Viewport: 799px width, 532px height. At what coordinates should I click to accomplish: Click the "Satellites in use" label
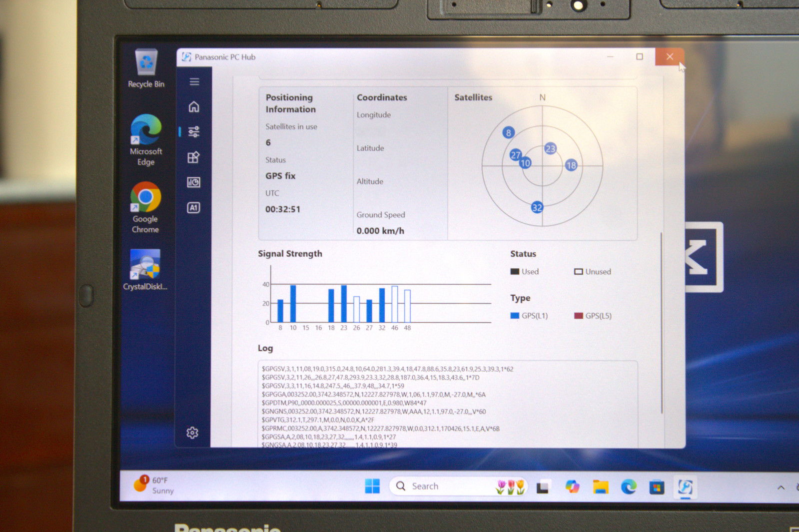click(291, 127)
